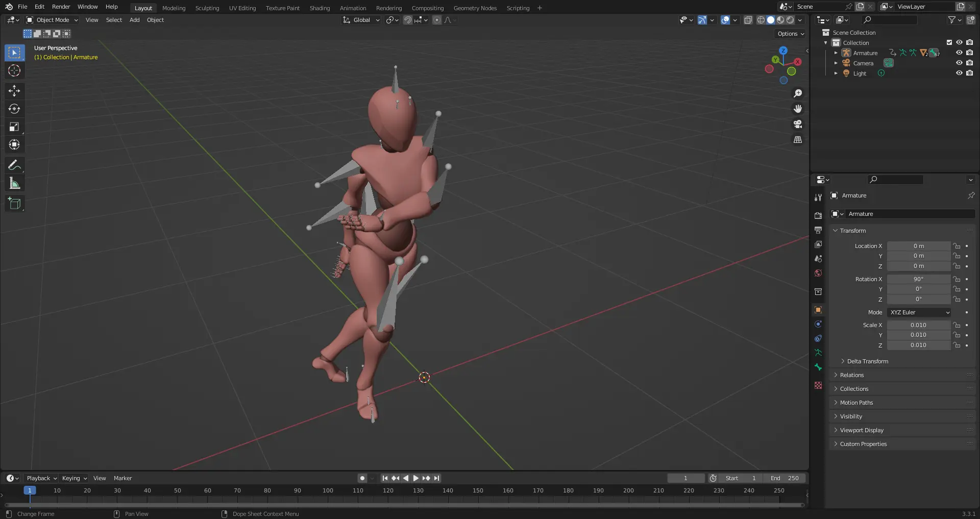
Task: Open the XYZ Euler rotation mode dropdown
Action: pyautogui.click(x=919, y=312)
